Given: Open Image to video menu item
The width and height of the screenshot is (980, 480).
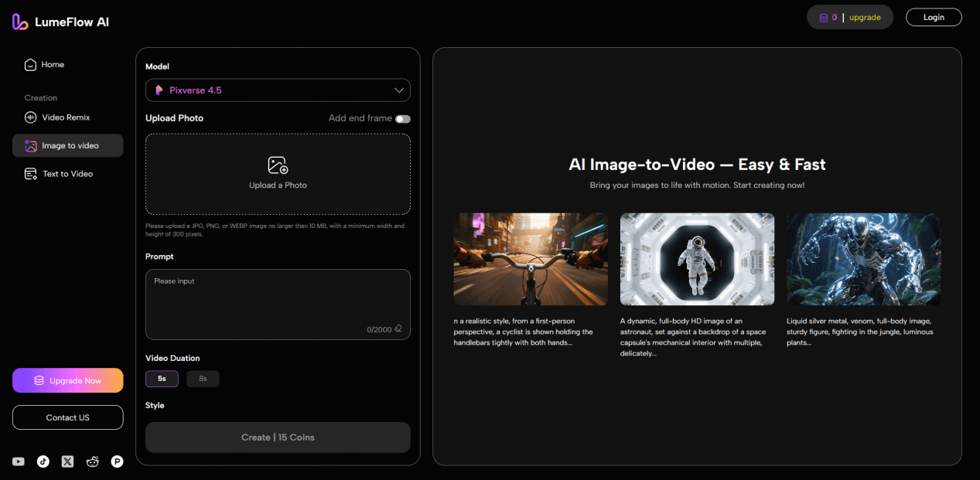Looking at the screenshot, I should 67,145.
